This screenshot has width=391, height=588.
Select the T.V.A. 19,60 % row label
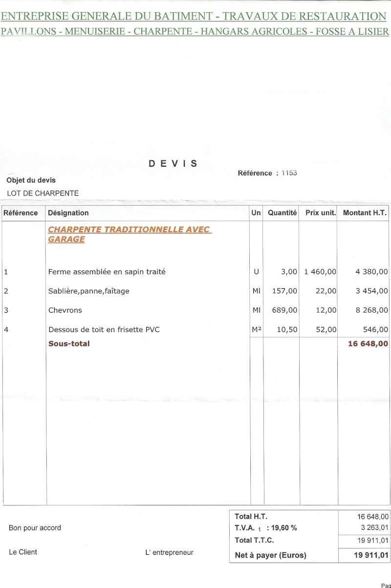coord(265,528)
